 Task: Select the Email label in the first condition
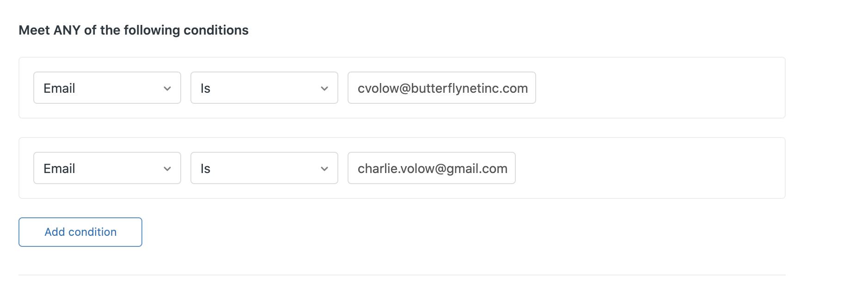(x=59, y=88)
